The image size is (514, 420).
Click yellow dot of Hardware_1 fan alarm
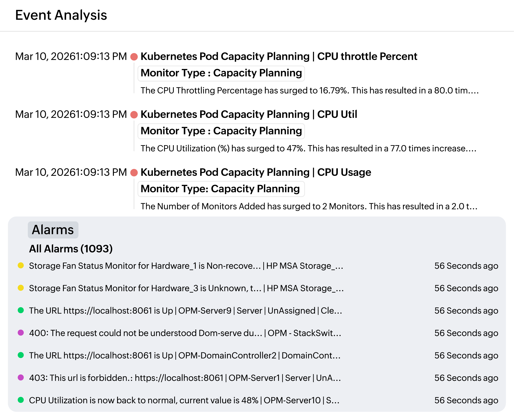[21, 265]
